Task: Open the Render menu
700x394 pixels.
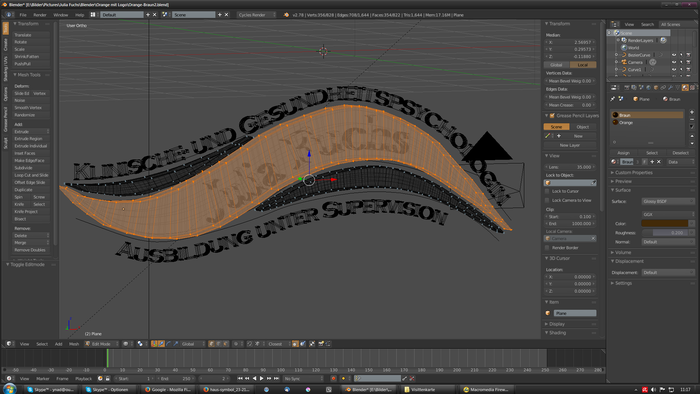Action: (x=40, y=15)
